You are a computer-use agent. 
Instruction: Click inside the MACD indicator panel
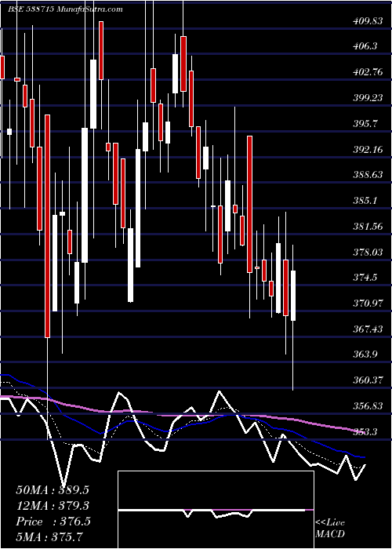tap(216, 510)
